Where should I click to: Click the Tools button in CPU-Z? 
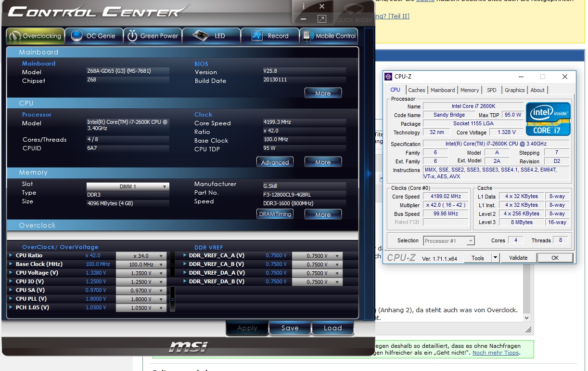coord(478,258)
